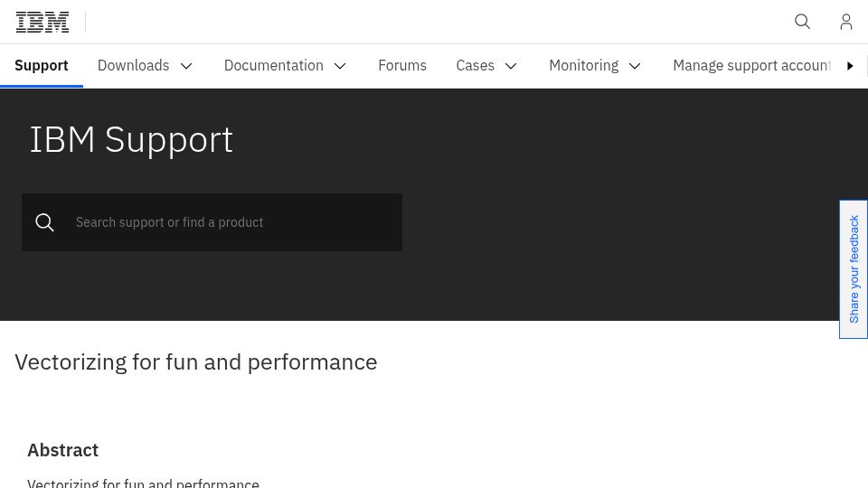
Task: Expand the Cases menu
Action: pyautogui.click(x=486, y=65)
